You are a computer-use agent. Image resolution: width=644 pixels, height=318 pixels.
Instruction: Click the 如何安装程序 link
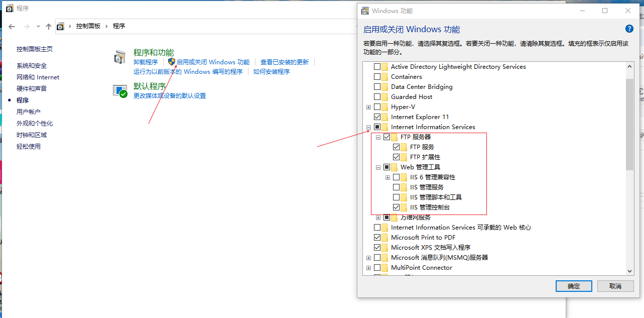272,72
